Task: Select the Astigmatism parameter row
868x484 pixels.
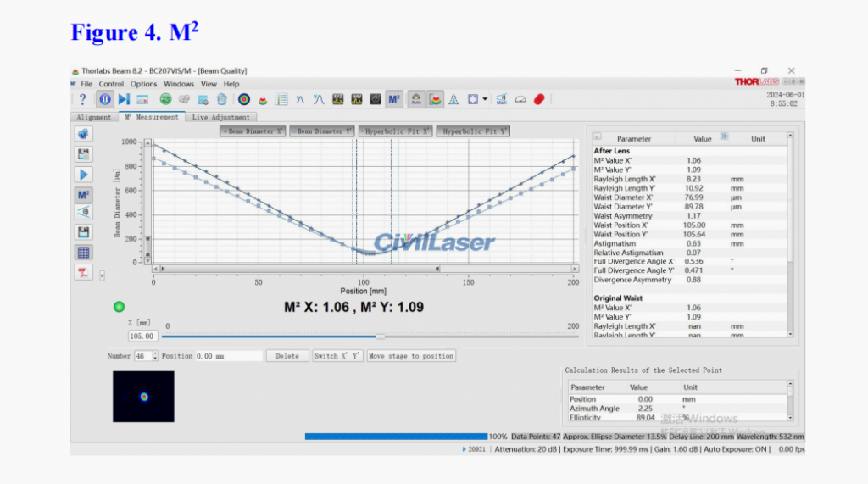Action: tap(689, 243)
